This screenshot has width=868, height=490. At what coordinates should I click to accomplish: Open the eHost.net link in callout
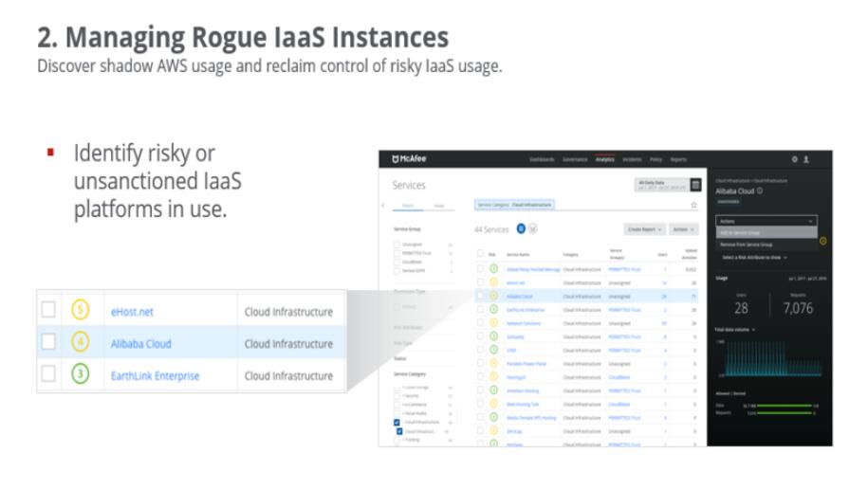[x=132, y=312]
